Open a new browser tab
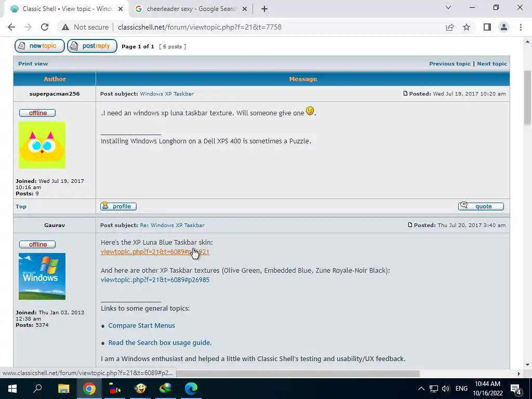 (264, 9)
